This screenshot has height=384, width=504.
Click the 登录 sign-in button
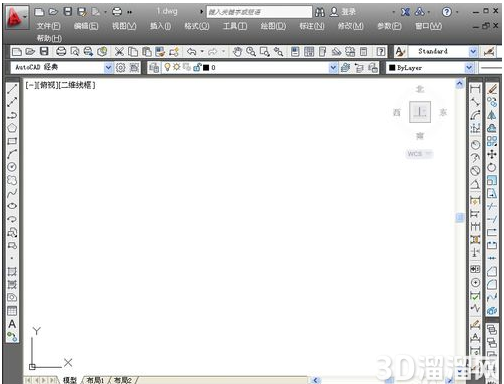coord(349,12)
